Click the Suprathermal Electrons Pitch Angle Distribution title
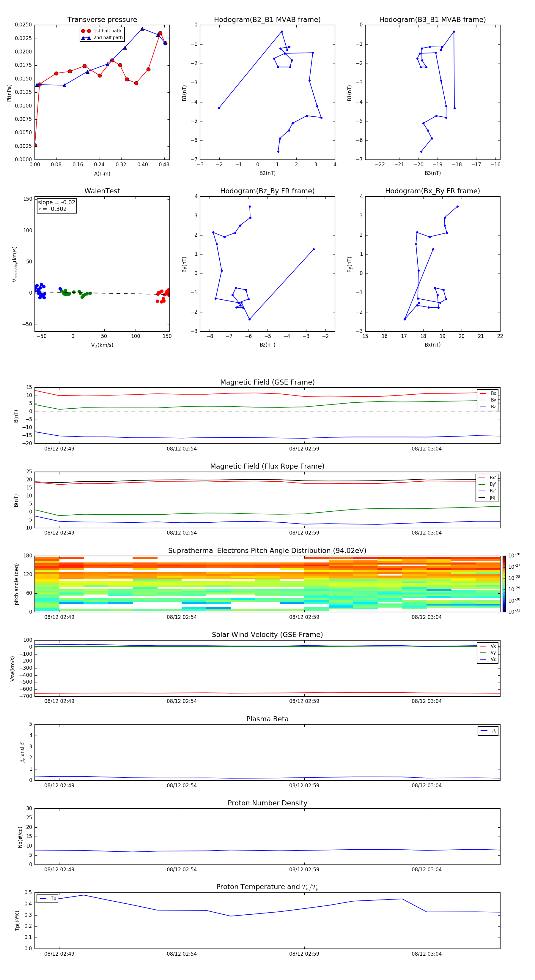 pyautogui.click(x=267, y=551)
